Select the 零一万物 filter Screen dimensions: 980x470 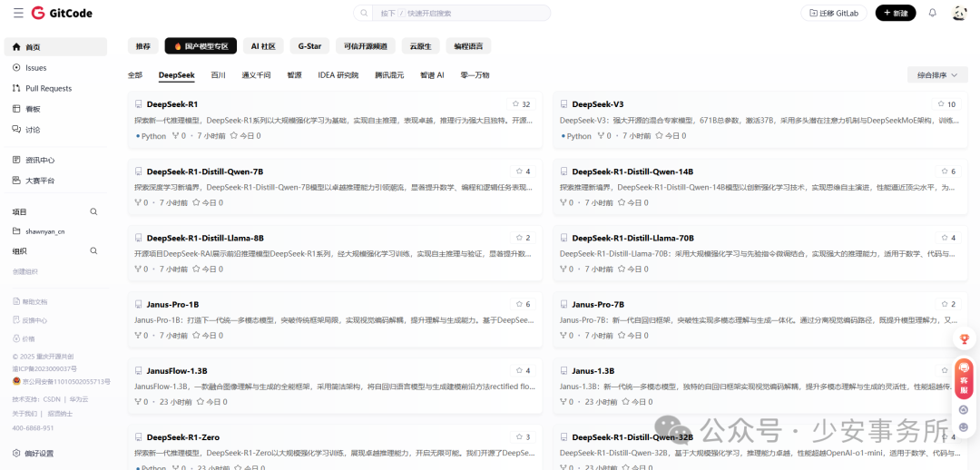(x=475, y=75)
